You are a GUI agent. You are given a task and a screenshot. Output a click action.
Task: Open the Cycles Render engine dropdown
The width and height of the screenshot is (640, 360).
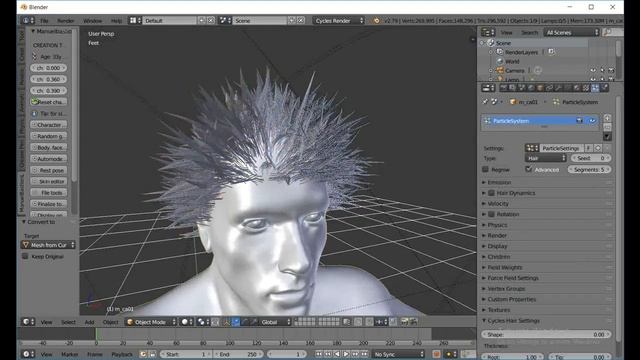339,20
